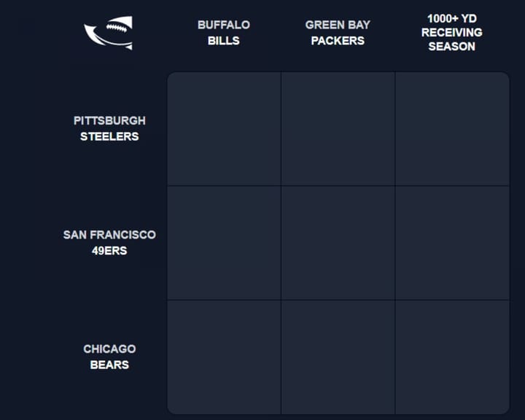Screen dimensions: 525x420
Task: Click the Buffalo Bills column header
Action: pyautogui.click(x=224, y=33)
